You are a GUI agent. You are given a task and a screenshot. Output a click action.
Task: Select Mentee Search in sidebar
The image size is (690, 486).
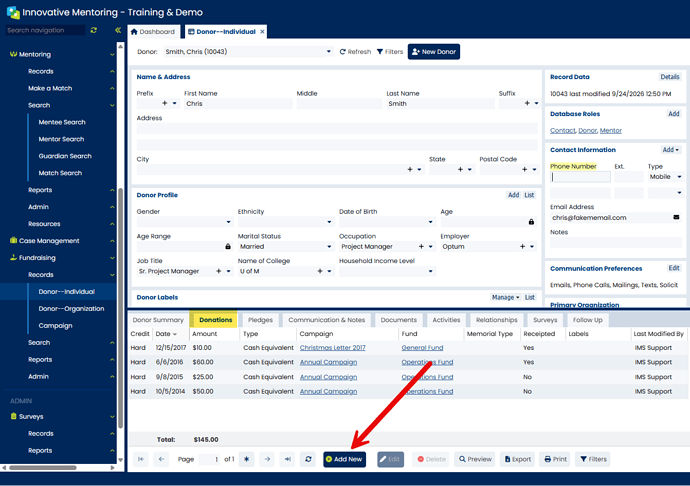pyautogui.click(x=62, y=122)
